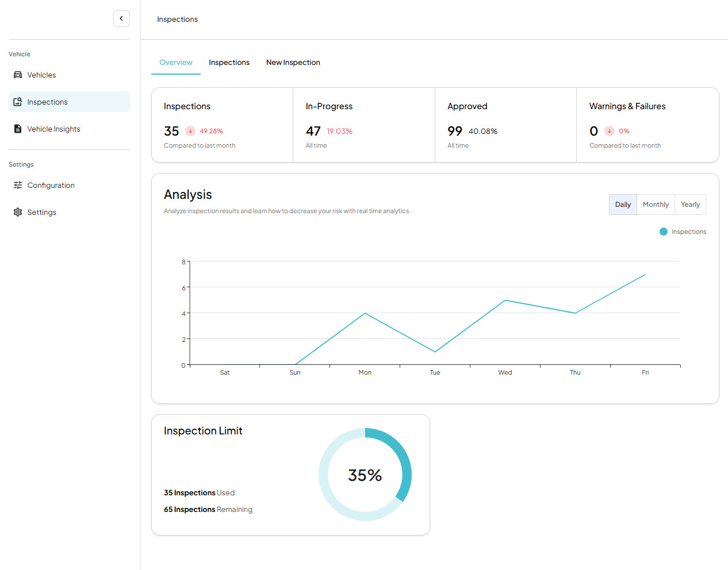Viewport: 728px width, 570px height.
Task: Click the Inspections breadcrumb header text
Action: point(177,20)
